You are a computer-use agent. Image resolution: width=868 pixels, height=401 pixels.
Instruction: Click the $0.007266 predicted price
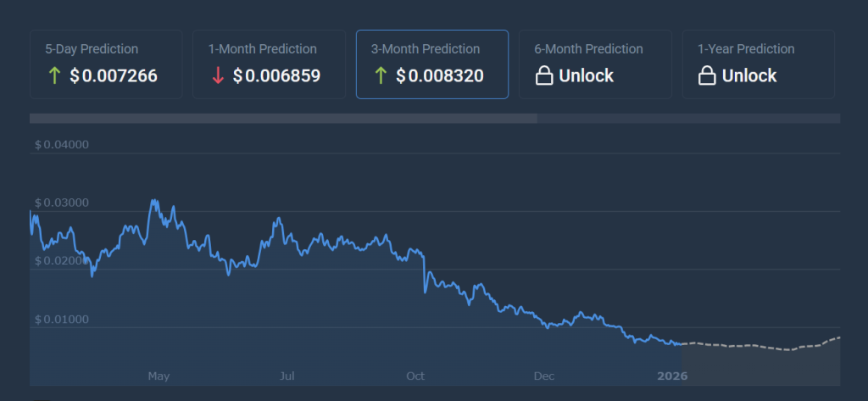(114, 76)
